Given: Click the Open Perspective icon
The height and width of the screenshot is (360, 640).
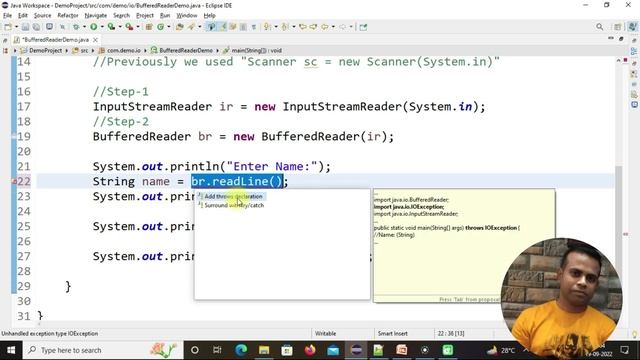Looking at the screenshot, I should [x=618, y=27].
